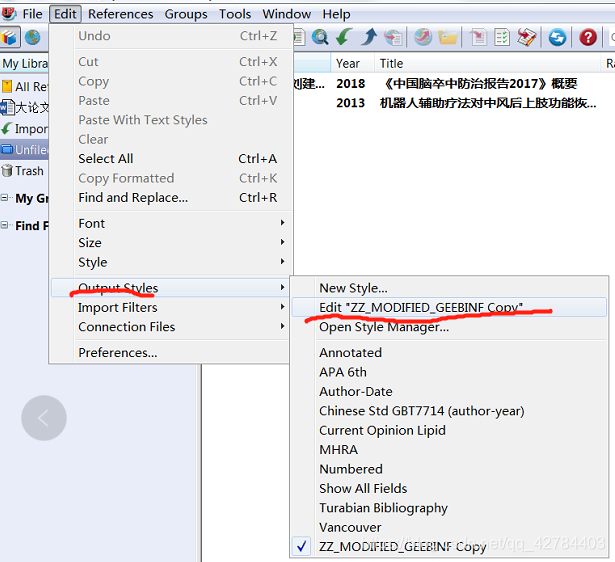Choose Open Style Manager... entry
This screenshot has width=615, height=562.
tap(449, 327)
